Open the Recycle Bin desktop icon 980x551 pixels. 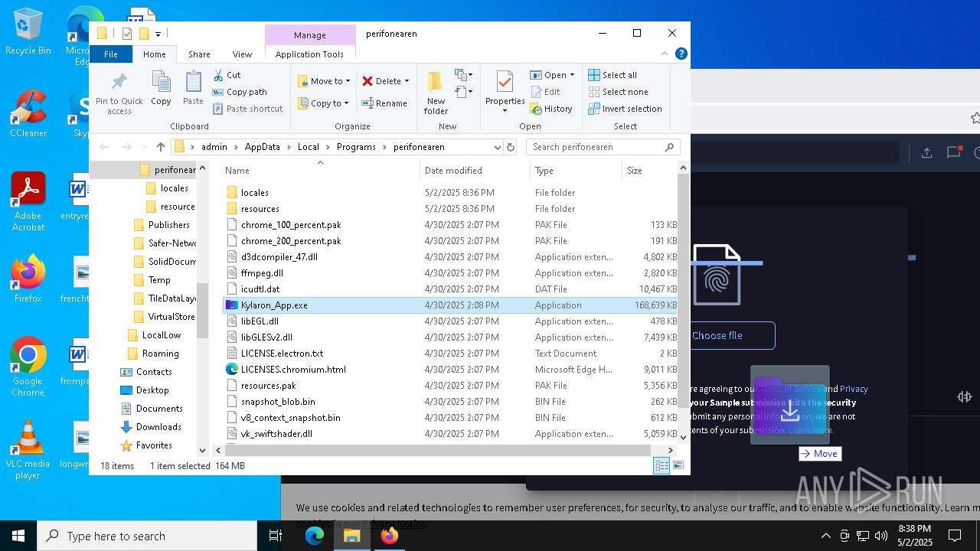point(28,32)
